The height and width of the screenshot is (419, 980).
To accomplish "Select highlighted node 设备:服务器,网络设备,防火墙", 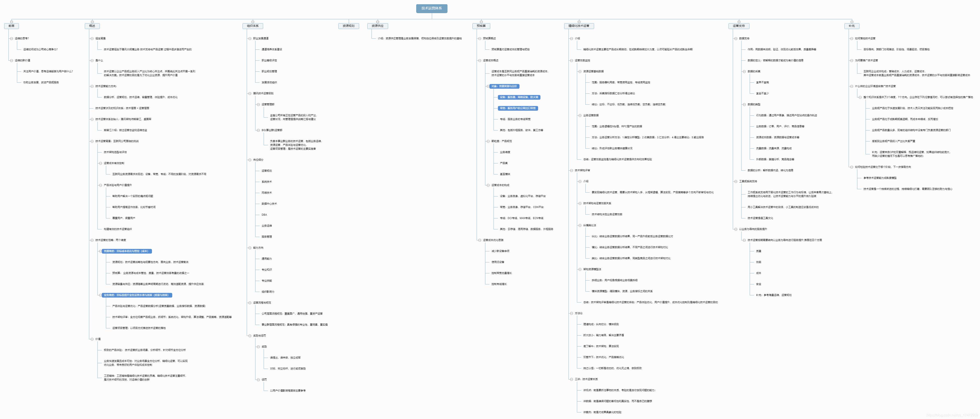I will click(519, 97).
